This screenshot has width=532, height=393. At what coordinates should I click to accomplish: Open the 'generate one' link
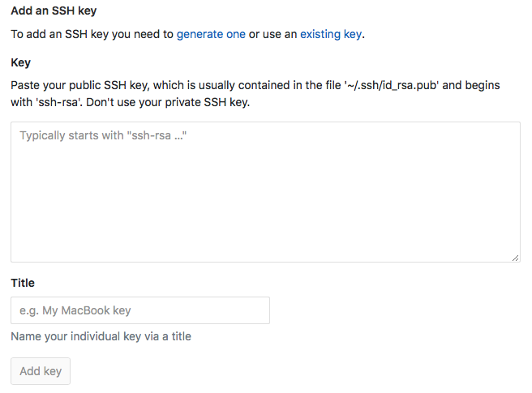[x=211, y=34]
